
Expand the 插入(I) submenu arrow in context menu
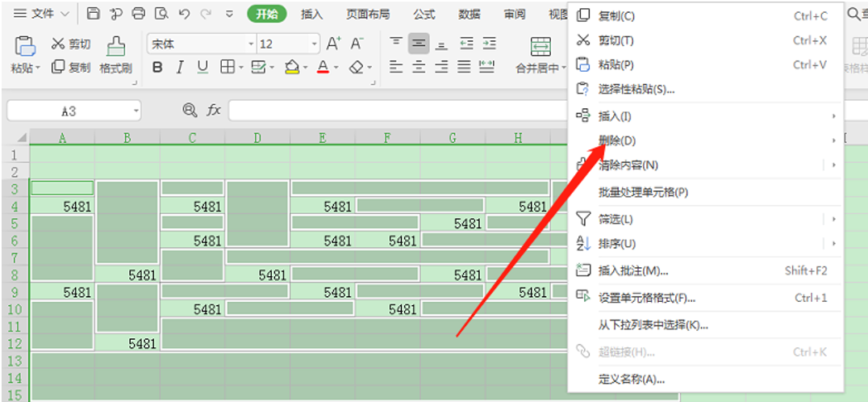[x=833, y=116]
